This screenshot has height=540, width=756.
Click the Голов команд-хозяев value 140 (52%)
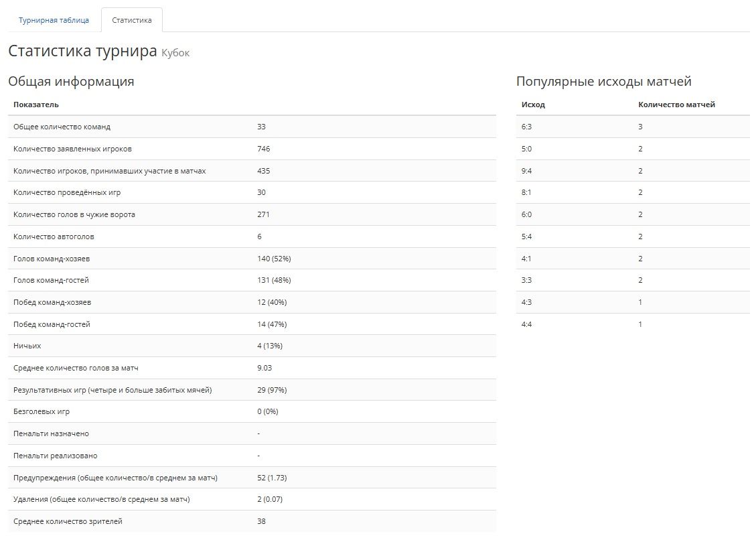pyautogui.click(x=274, y=259)
